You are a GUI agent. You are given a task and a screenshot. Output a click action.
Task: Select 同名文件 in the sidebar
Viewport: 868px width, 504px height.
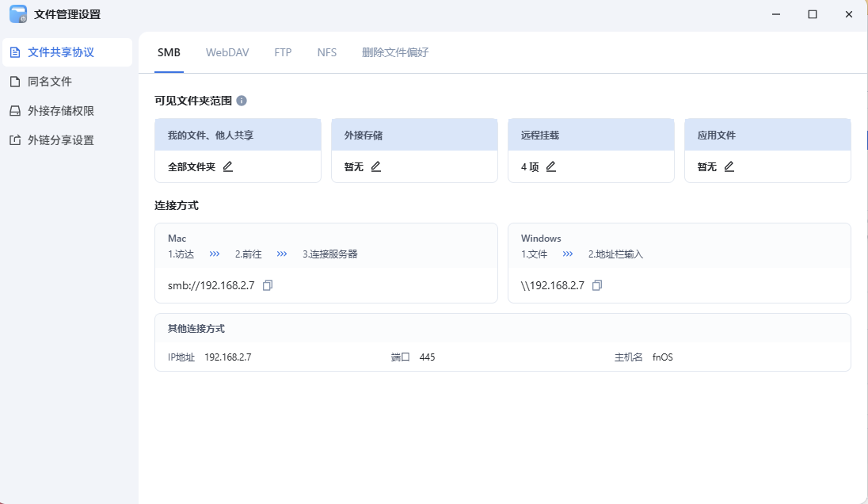[67, 82]
